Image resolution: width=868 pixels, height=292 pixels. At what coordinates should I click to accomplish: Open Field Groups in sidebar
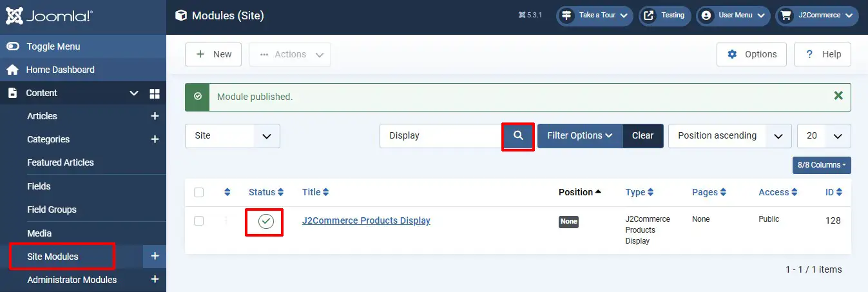coord(52,209)
